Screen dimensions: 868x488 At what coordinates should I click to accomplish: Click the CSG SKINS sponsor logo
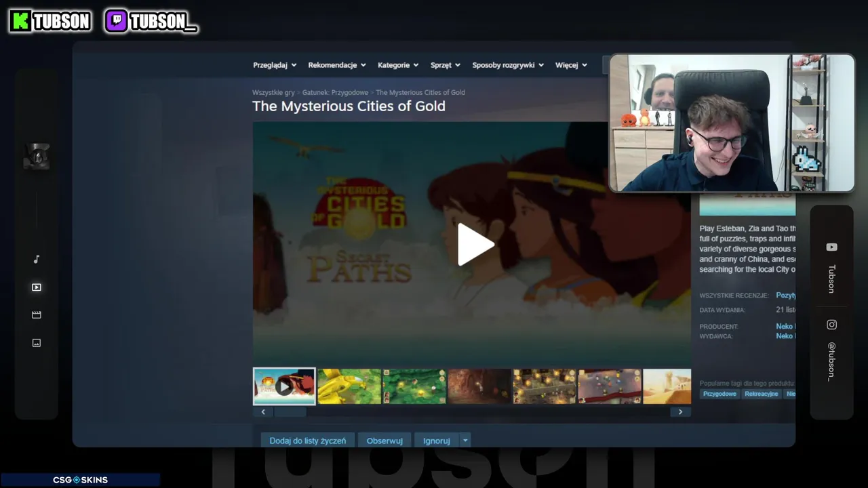(80, 480)
